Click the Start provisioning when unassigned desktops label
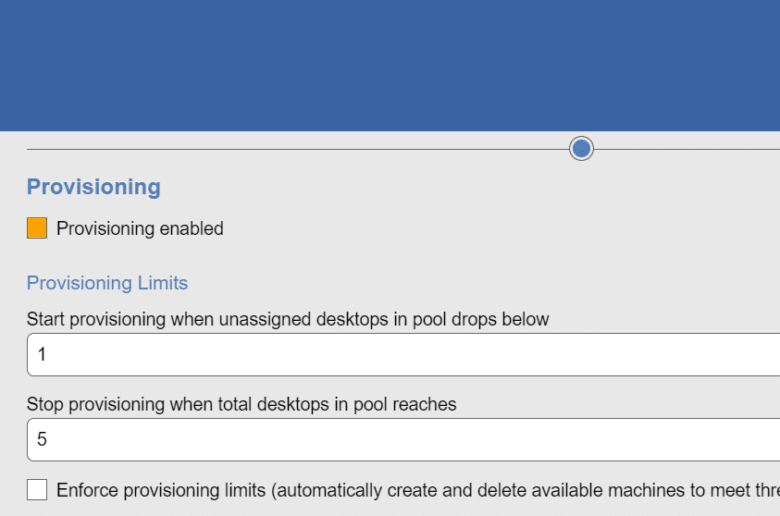This screenshot has width=780, height=516. [288, 319]
